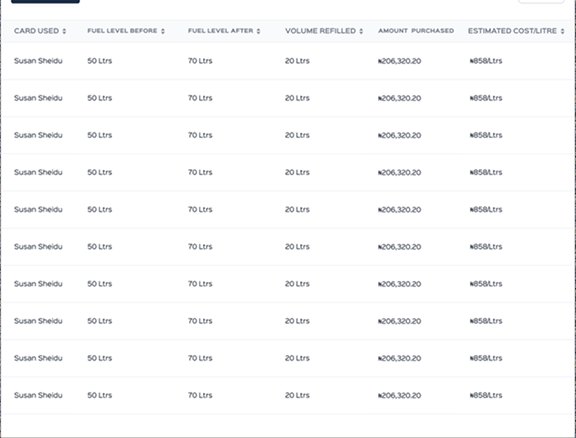The height and width of the screenshot is (438, 576).
Task: Click third row 50 Ltrs value
Action: (x=100, y=135)
